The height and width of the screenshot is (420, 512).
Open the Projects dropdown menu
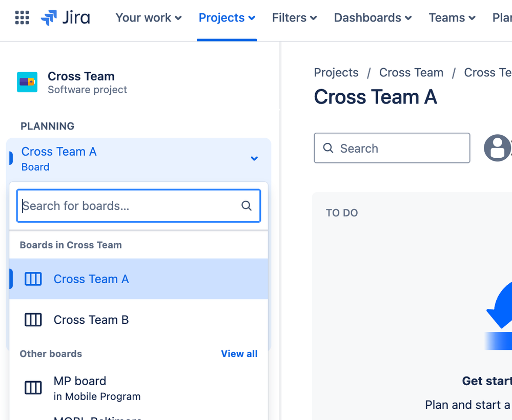tap(227, 17)
